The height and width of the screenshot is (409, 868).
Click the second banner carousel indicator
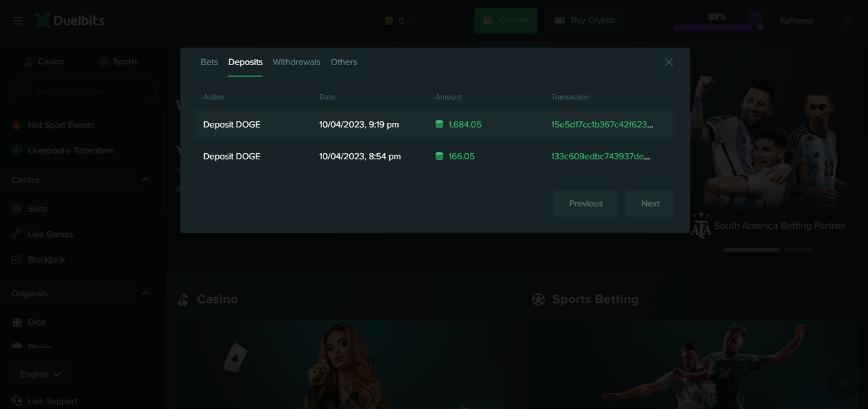point(800,250)
